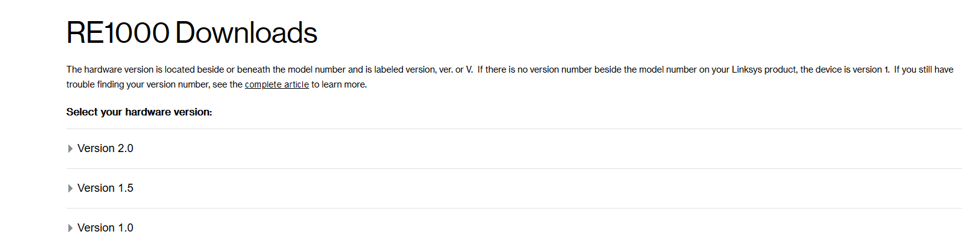Click the RE1000 Downloads page heading

point(192,33)
